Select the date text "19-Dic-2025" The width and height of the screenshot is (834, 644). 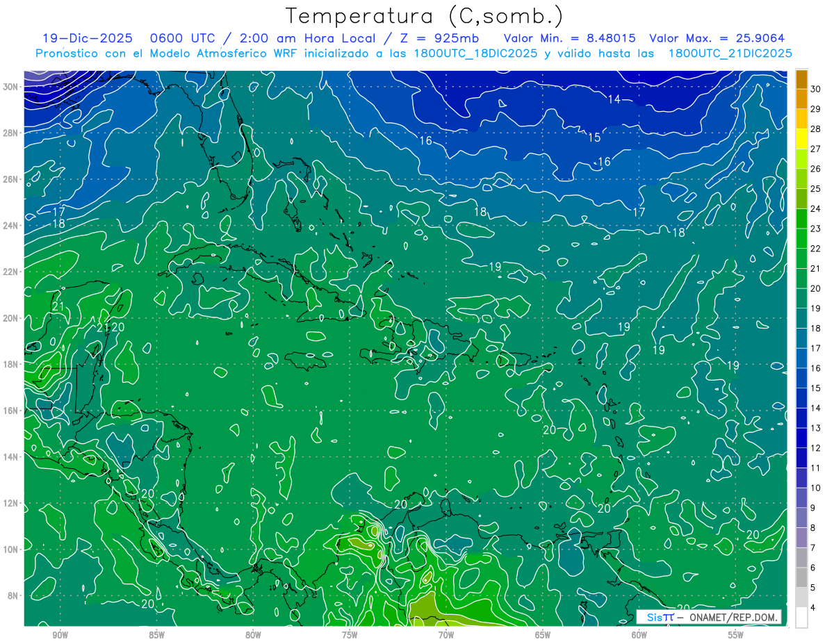pos(86,38)
